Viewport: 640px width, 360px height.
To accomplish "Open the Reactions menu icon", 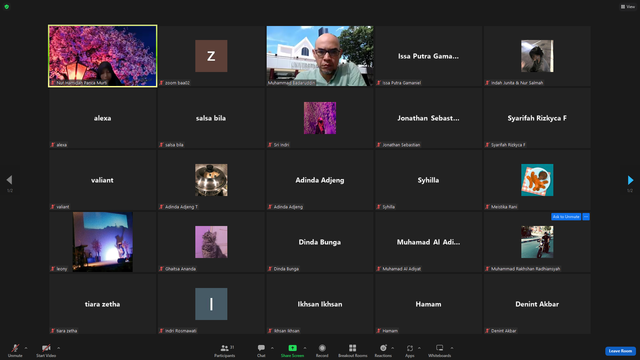I will [x=383, y=348].
